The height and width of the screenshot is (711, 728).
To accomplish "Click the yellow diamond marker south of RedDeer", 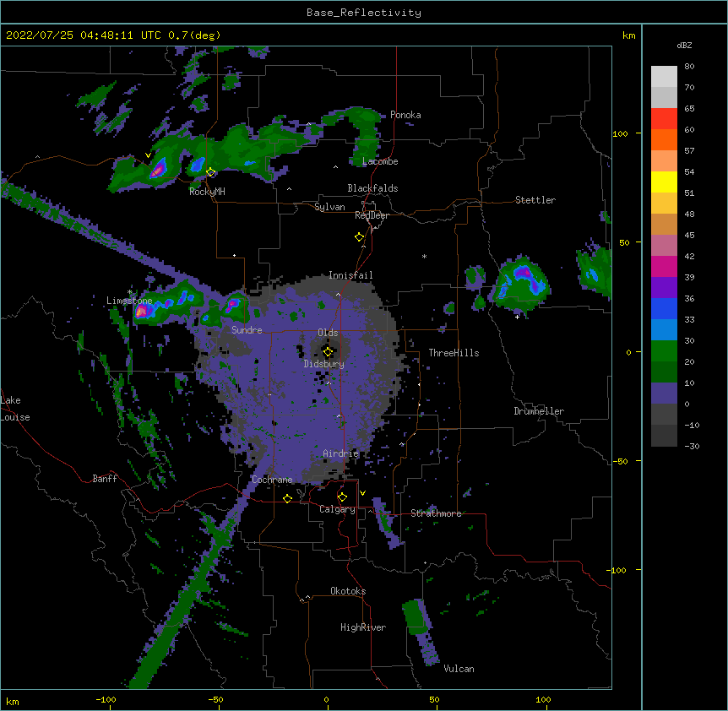I will [360, 237].
